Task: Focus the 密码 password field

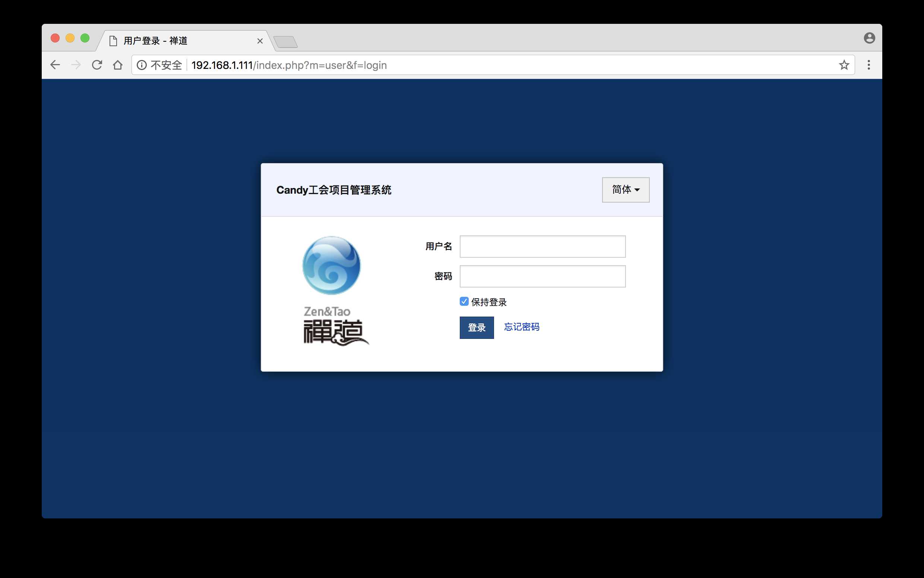Action: (x=542, y=276)
